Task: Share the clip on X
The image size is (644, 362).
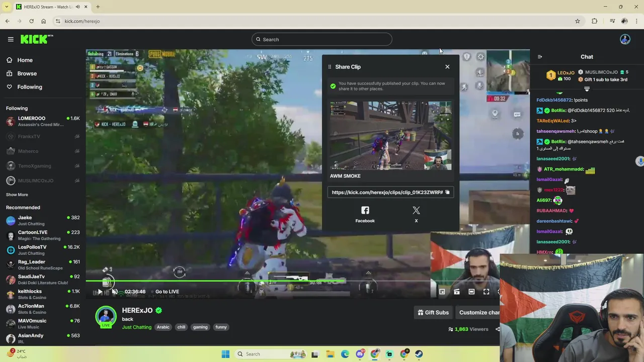Action: click(416, 214)
